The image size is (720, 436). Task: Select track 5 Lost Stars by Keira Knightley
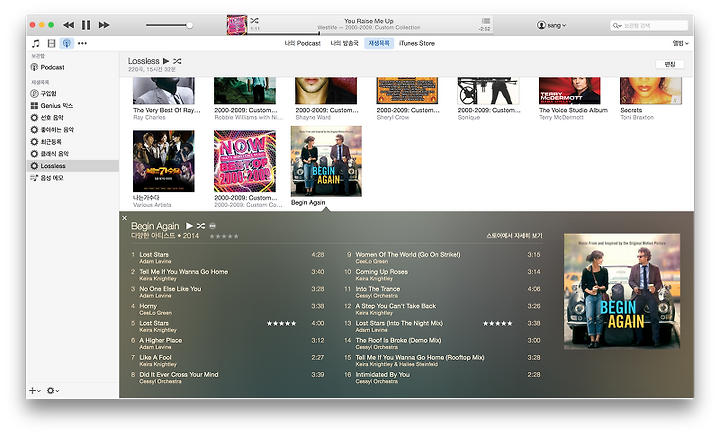tap(228, 326)
